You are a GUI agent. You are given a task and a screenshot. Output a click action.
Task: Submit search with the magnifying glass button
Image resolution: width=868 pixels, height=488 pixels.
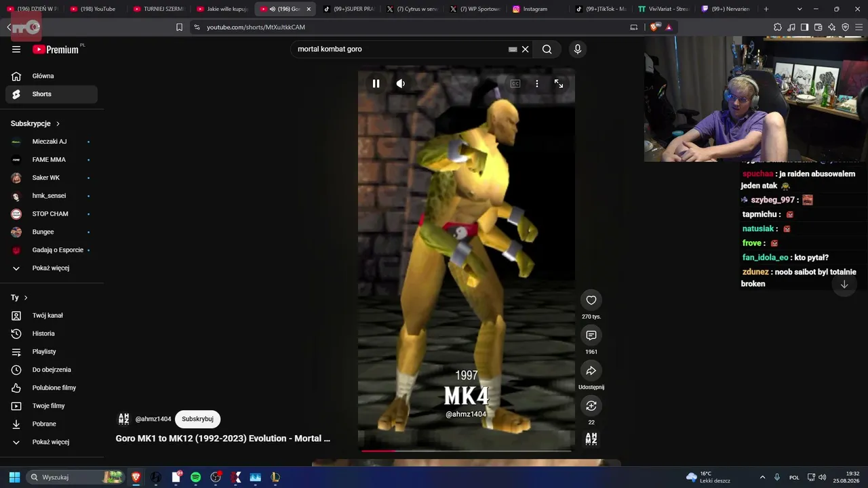[547, 49]
